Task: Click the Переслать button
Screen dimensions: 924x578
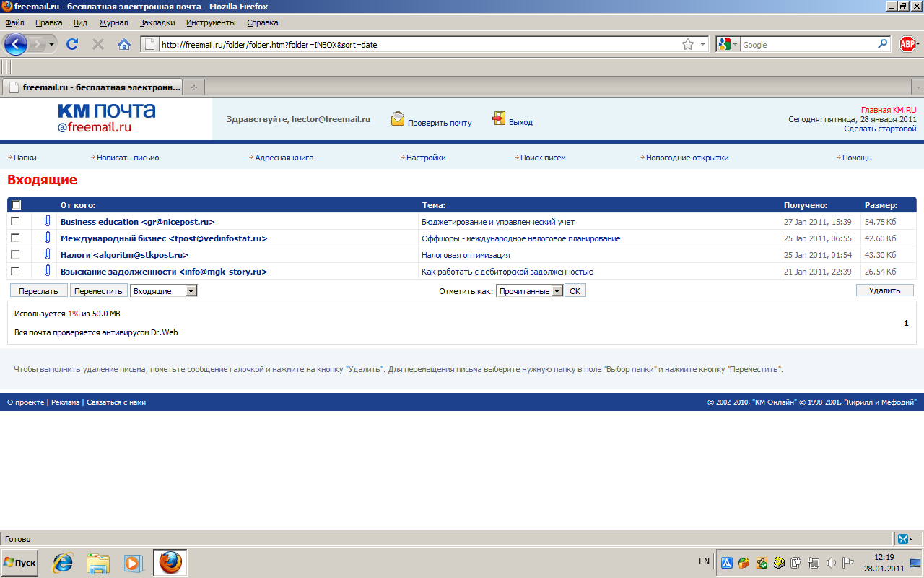Action: [x=39, y=290]
